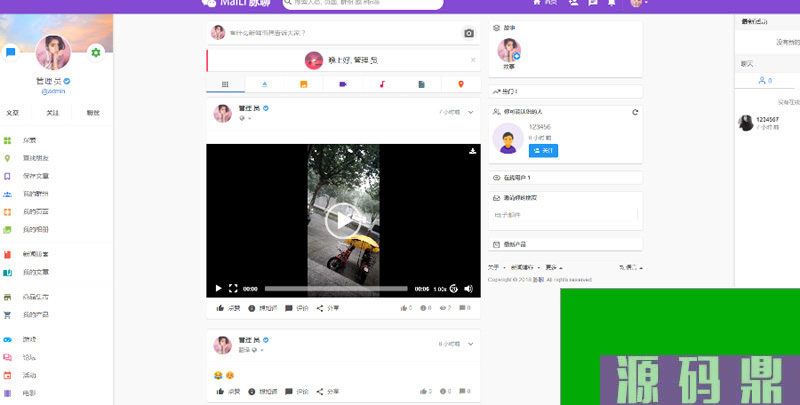Toggle fullscreen on the video player
Viewport: 800px width, 405px height.
point(233,289)
